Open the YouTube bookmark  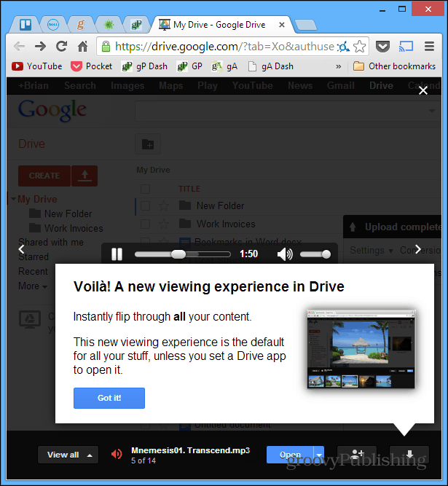click(x=37, y=66)
